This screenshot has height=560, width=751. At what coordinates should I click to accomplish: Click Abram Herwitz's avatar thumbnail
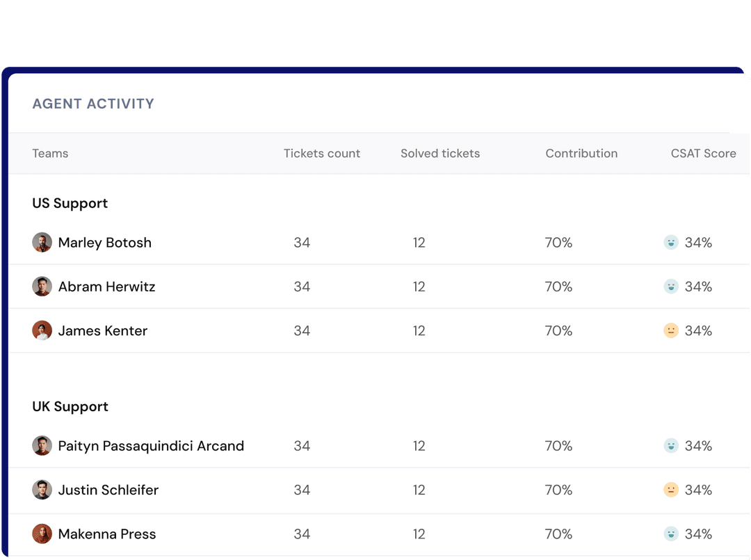point(42,287)
